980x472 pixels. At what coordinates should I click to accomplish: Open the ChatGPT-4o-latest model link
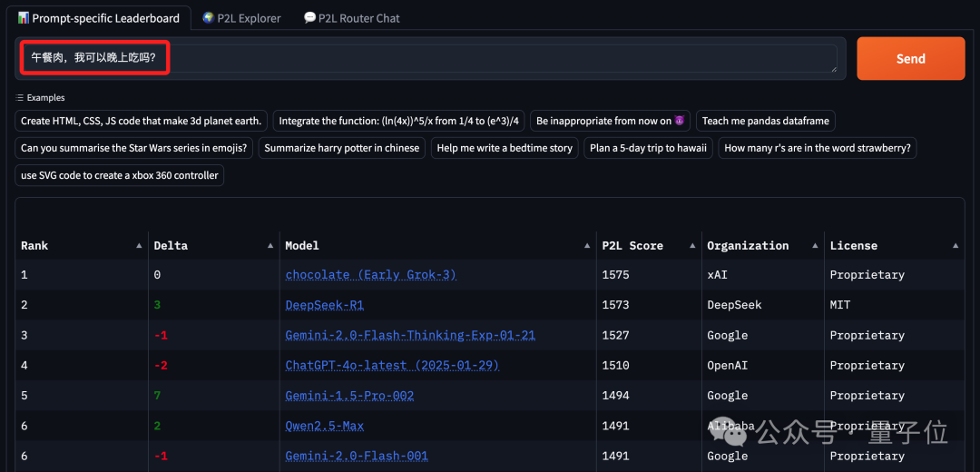click(x=392, y=366)
